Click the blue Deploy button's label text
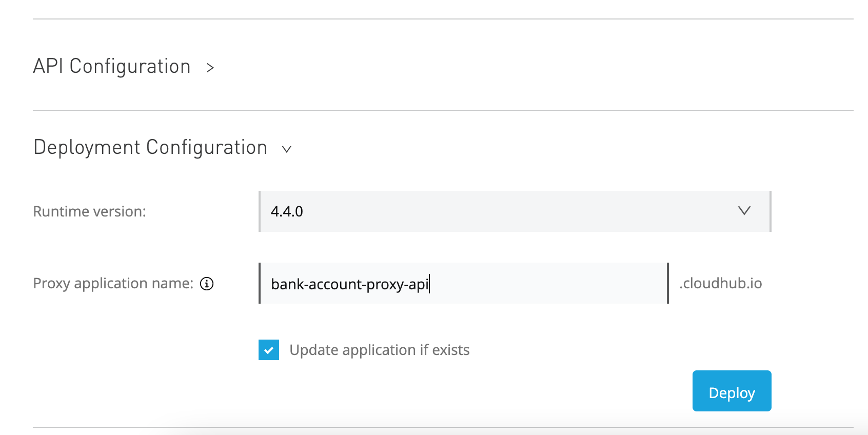The height and width of the screenshot is (435, 868). (732, 393)
